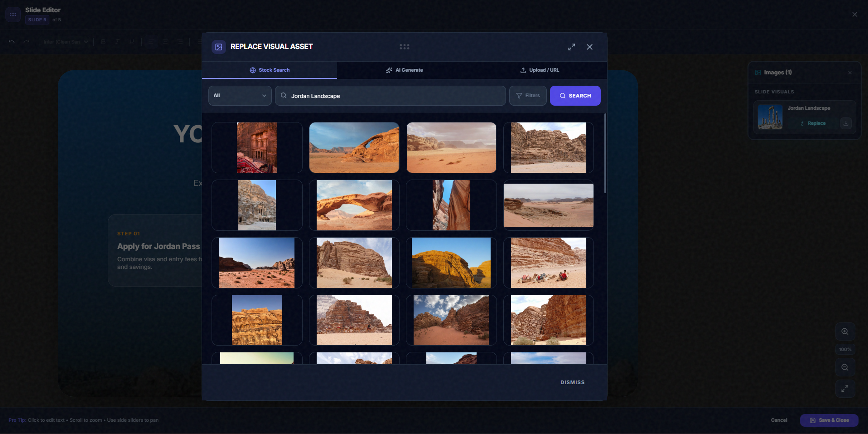Open the All category dropdown
The image size is (868, 434).
click(x=240, y=96)
